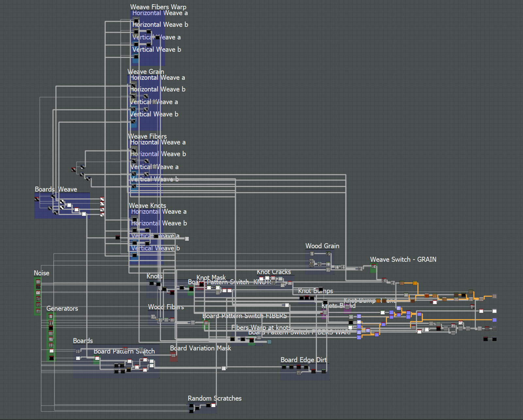Select the 'Boards' frame title
This screenshot has width=523, height=420.
pyautogui.click(x=83, y=341)
